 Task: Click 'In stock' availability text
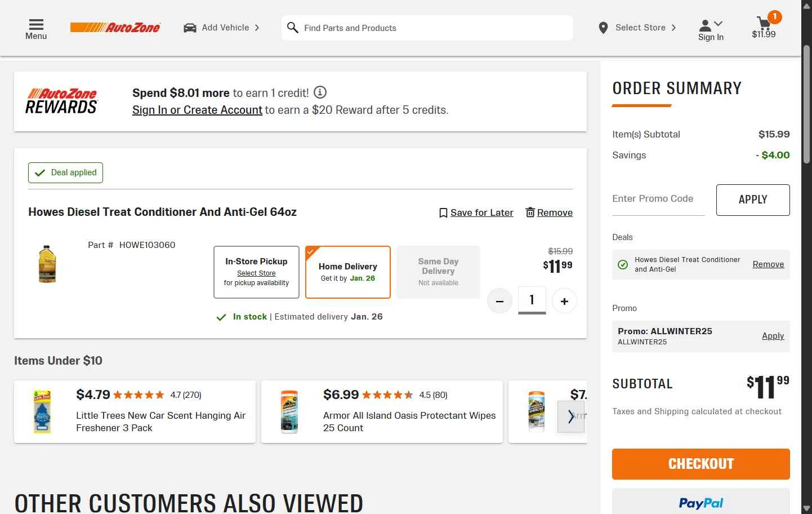[249, 317]
